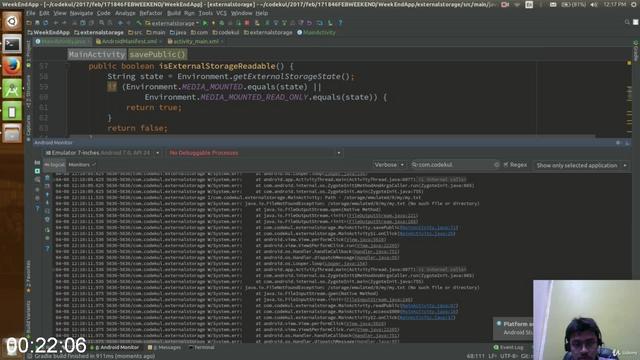The image size is (640, 360).
Task: Click the Sync refresh toolbar icon
Action: 46,23
